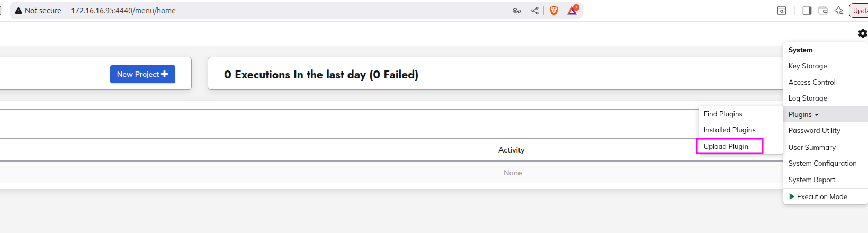Click the Not secure warning indicator
This screenshot has width=868, height=233.
(x=38, y=11)
